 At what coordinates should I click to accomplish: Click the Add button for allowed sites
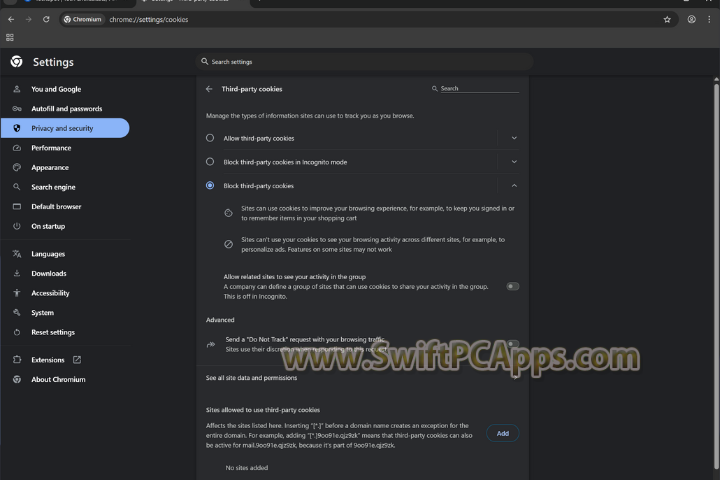(503, 433)
